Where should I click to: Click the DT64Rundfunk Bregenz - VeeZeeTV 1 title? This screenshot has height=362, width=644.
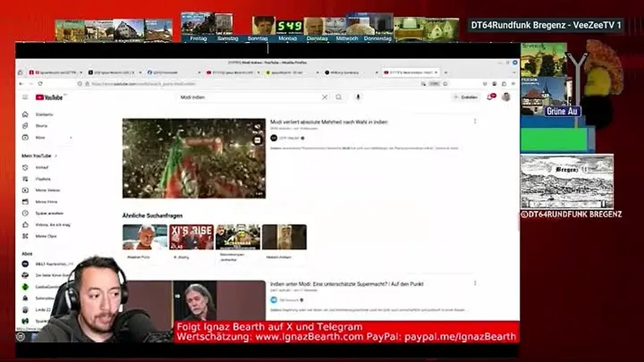click(546, 25)
